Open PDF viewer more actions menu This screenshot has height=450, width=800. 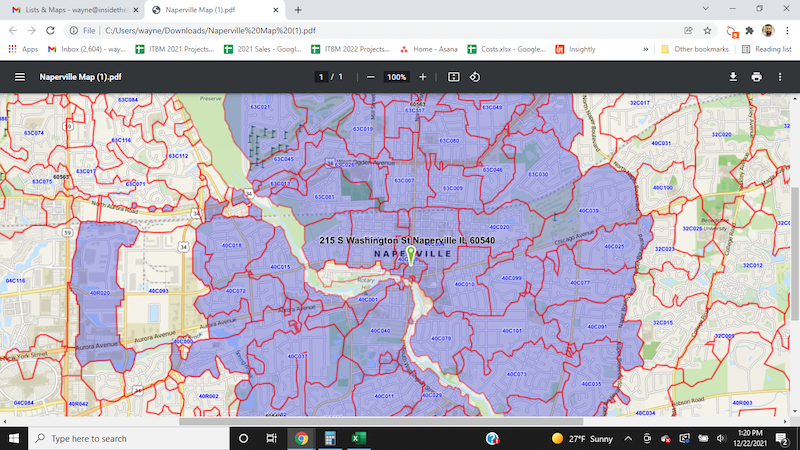point(780,77)
